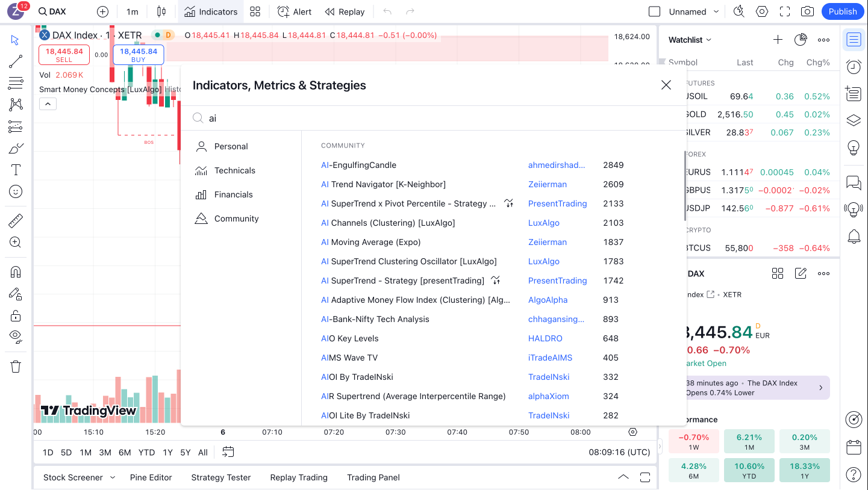Image resolution: width=868 pixels, height=490 pixels.
Task: Open the indicator templates grid icon
Action: pos(255,11)
